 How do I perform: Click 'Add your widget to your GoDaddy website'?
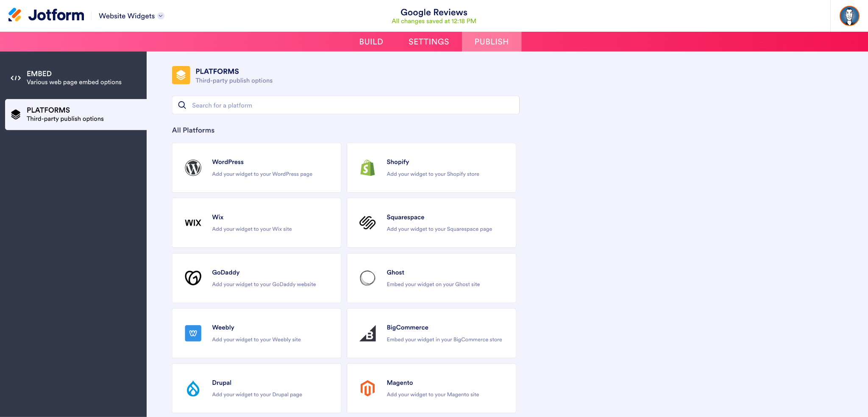264,284
